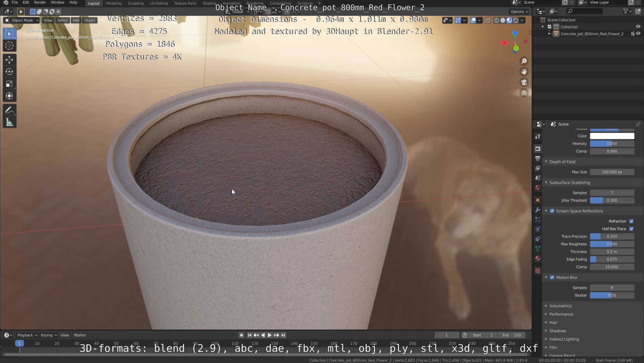The height and width of the screenshot is (363, 644).
Task: Expand the Shadows panel
Action: [x=546, y=331]
